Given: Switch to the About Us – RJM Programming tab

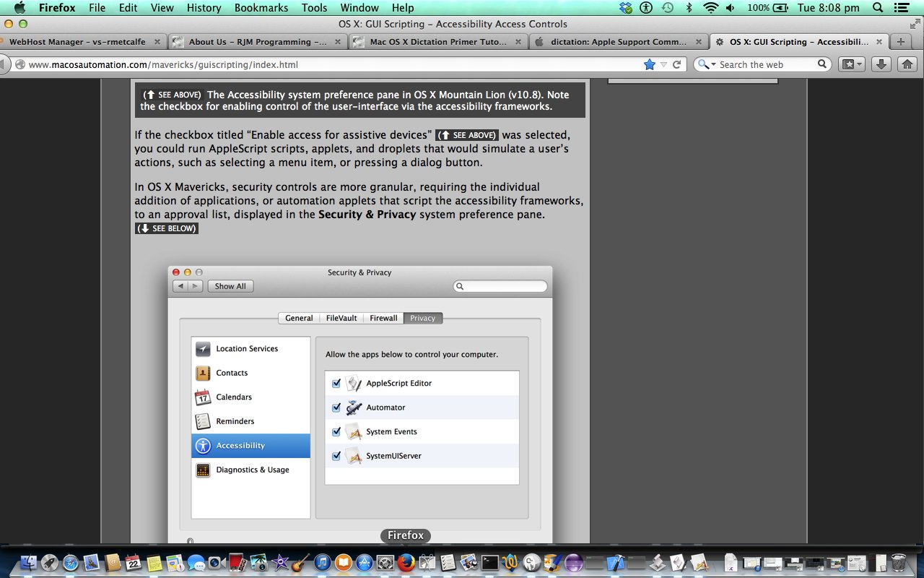Looking at the screenshot, I should 258,42.
